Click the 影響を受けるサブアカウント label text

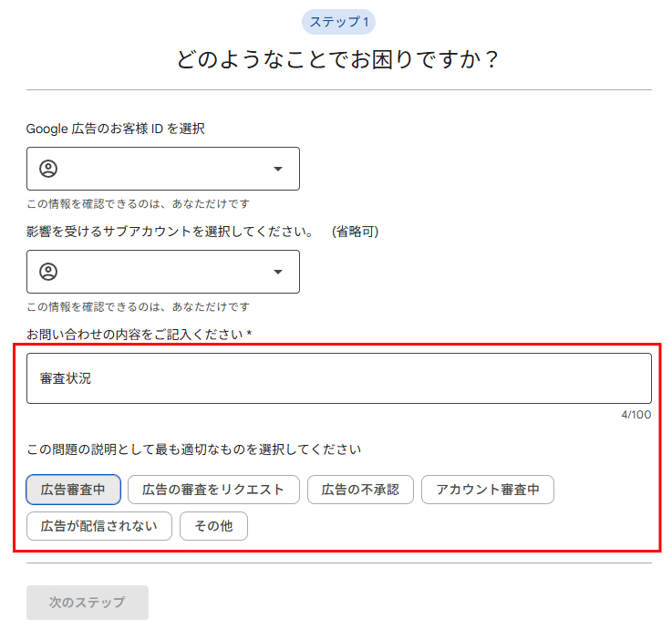[x=170, y=232]
